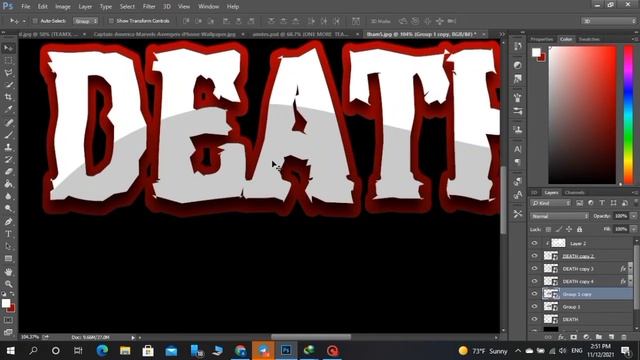The height and width of the screenshot is (360, 640).
Task: Select the Paint Bucket tool
Action: coord(8,184)
